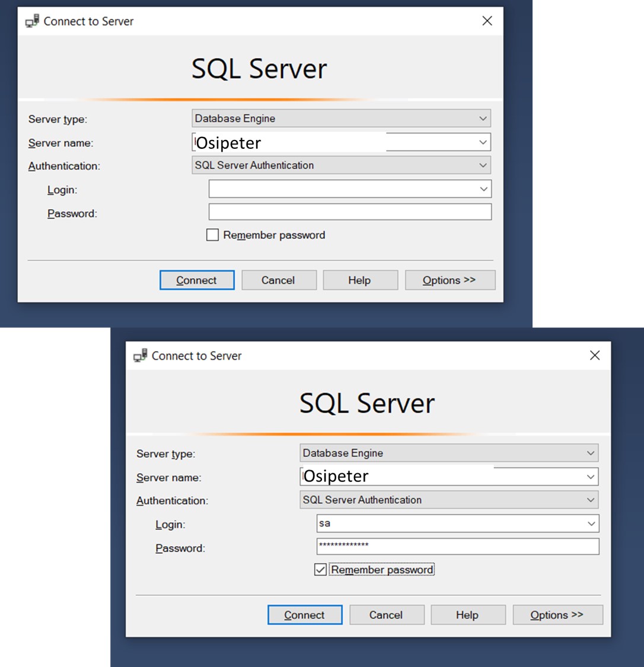Viewport: 644px width, 667px height.
Task: Open Server type dropdown in lower dialog
Action: pos(591,453)
